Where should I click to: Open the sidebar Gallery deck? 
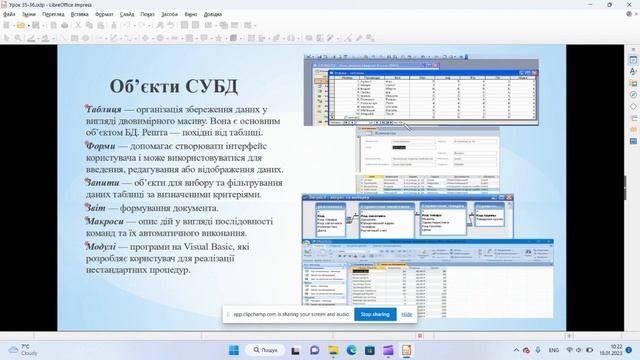[633, 83]
